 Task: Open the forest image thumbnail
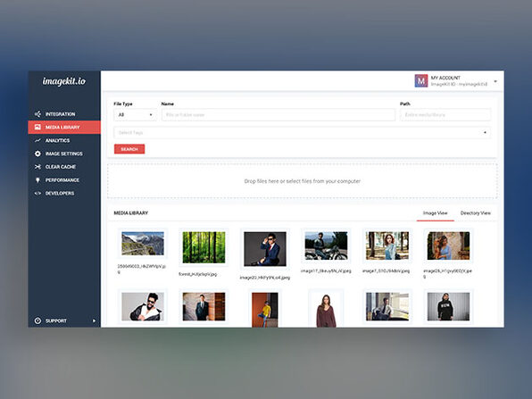(204, 247)
